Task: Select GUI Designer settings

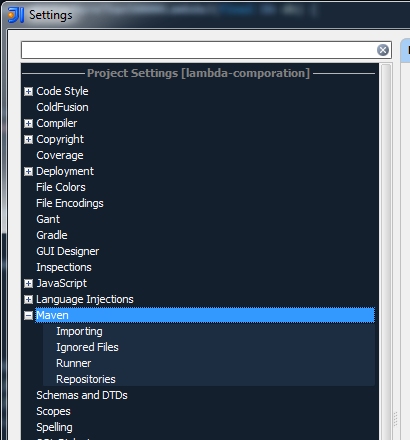Action: (x=68, y=251)
